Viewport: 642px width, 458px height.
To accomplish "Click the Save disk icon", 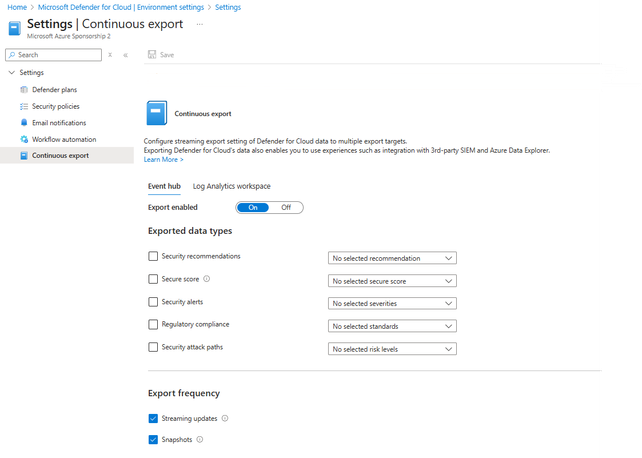I will tap(151, 55).
